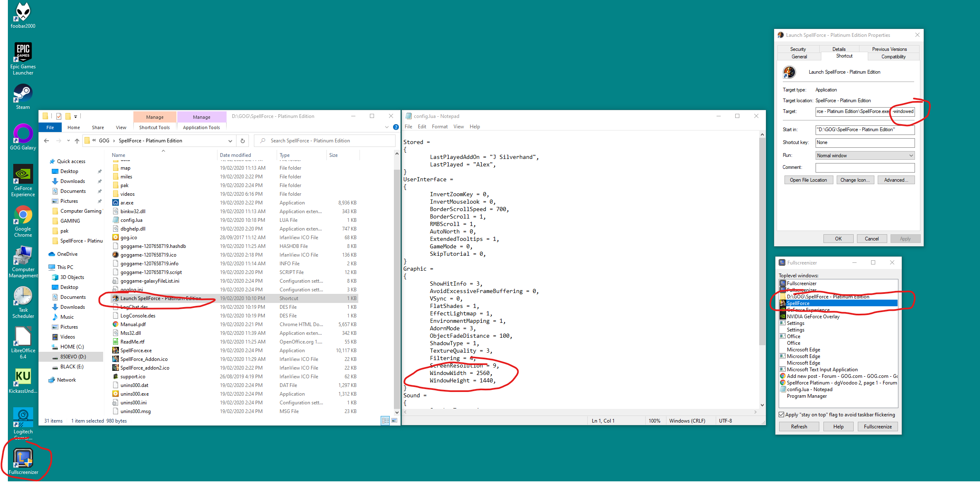Switch to the Compatibility tab in Properties
980x483 pixels.
(893, 57)
